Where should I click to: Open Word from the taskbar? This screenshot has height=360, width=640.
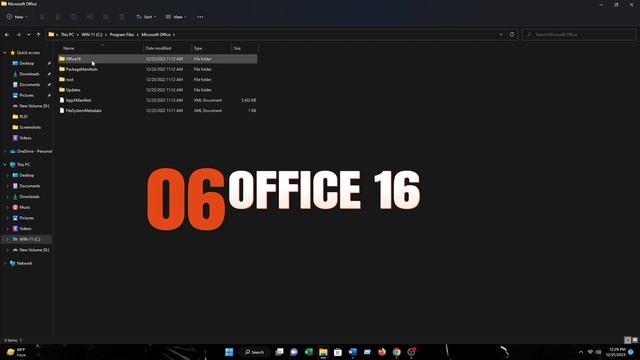(x=353, y=352)
